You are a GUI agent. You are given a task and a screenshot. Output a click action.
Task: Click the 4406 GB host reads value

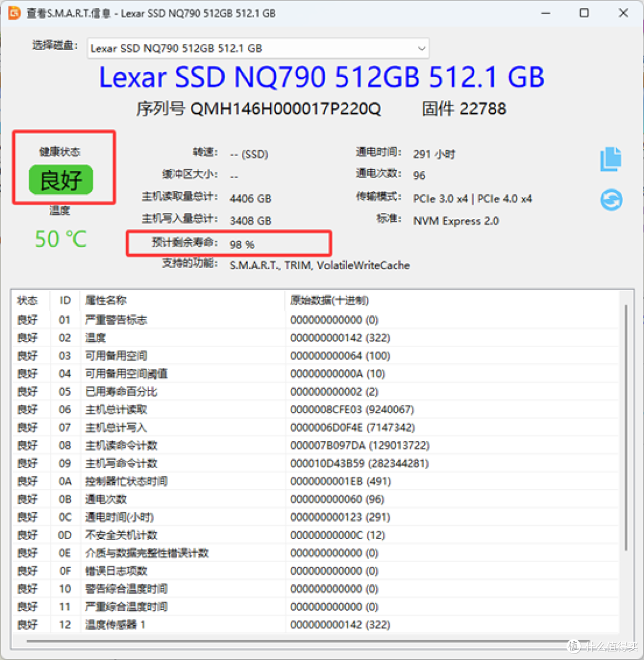point(250,199)
